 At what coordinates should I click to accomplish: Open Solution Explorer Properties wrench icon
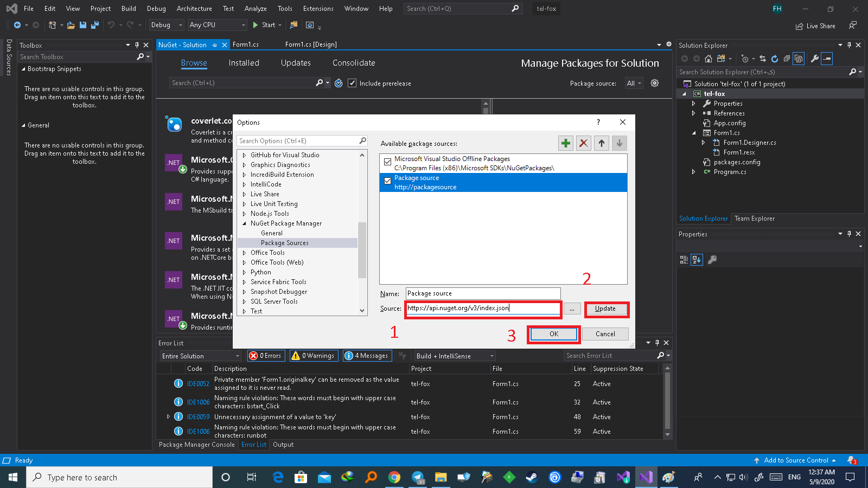(814, 59)
